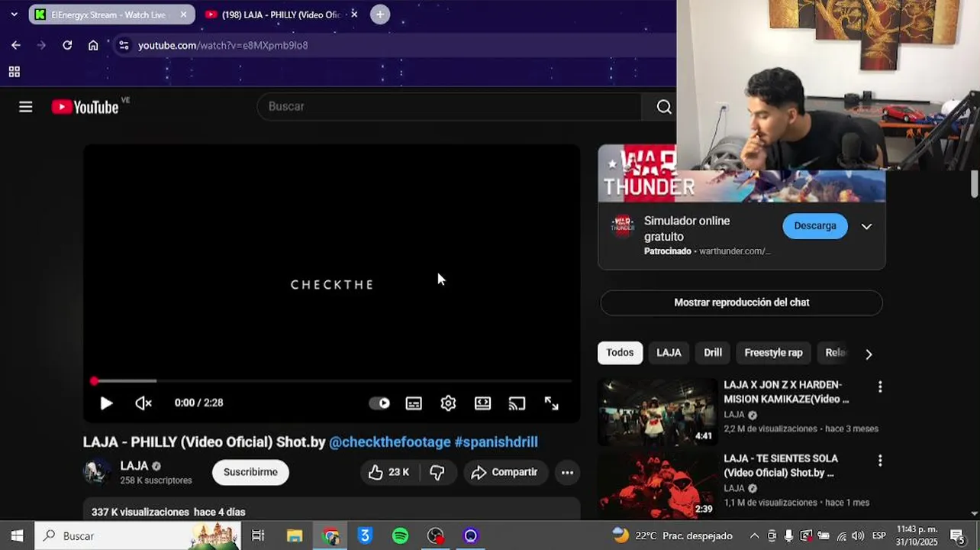Open the warthunder.com sponsored link

pos(735,251)
